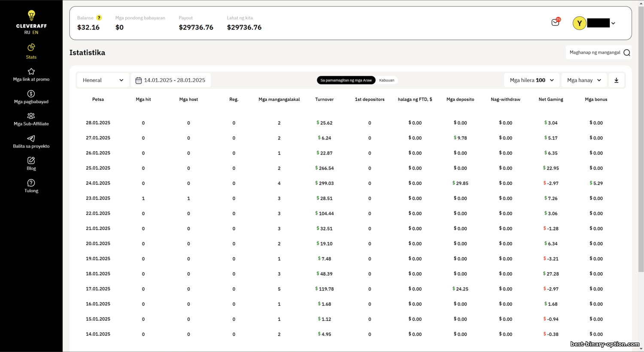Click bonus value $ 5.29

596,183
